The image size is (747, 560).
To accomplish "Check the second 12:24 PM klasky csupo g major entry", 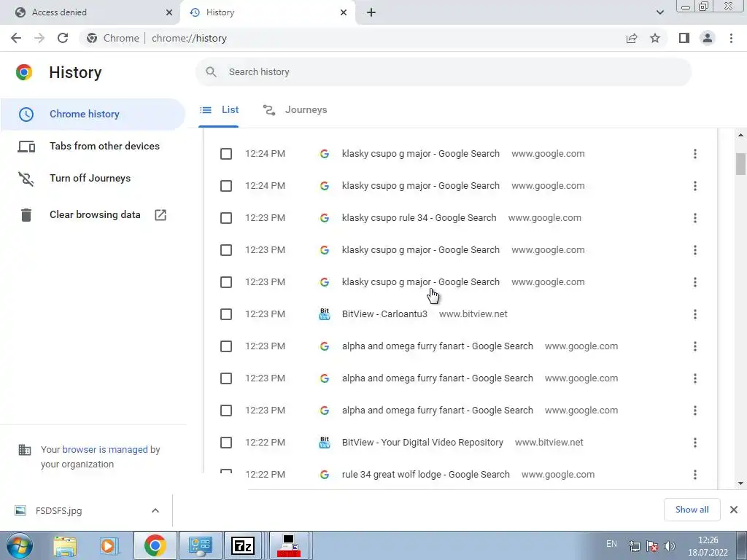I will point(226,186).
